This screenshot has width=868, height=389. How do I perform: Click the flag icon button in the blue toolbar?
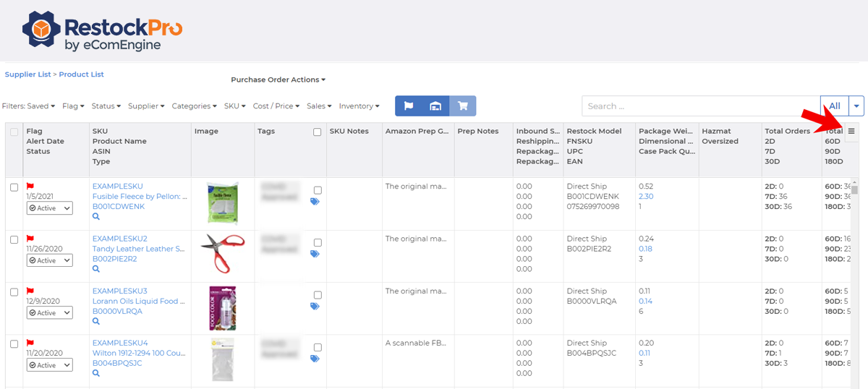click(x=409, y=106)
